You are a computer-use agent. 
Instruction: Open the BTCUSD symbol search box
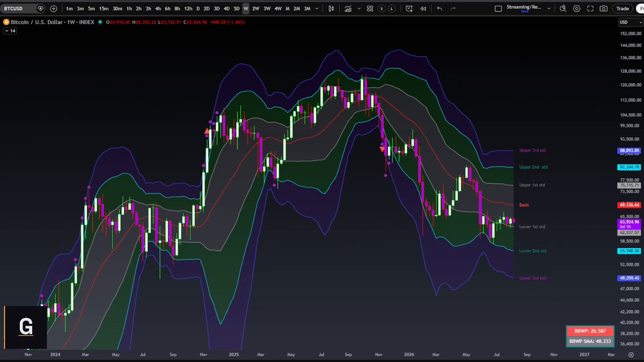24,9
